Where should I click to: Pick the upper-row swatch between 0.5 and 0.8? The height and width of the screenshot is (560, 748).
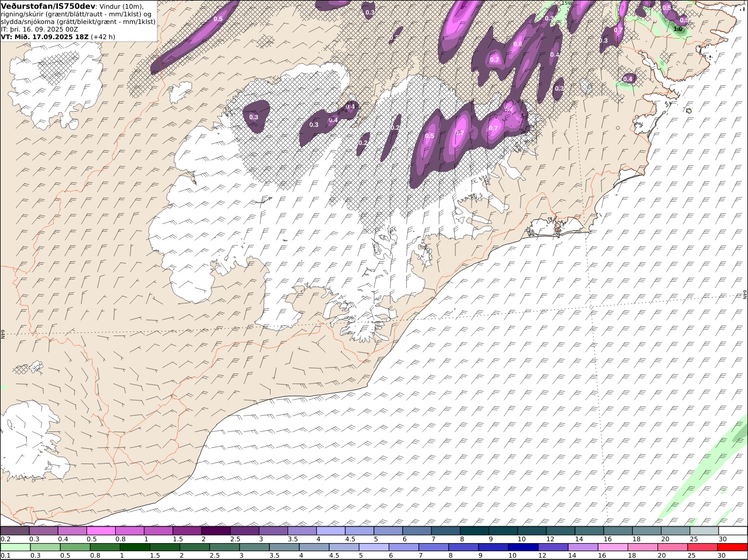(x=101, y=531)
